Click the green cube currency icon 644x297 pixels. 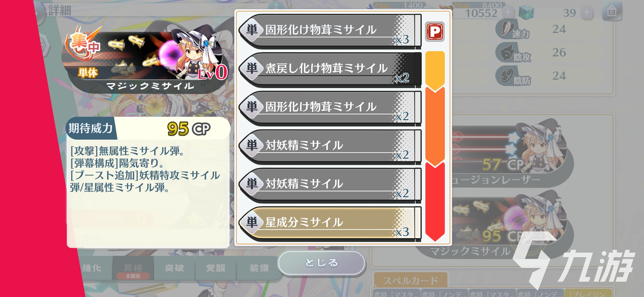pyautogui.click(x=526, y=13)
